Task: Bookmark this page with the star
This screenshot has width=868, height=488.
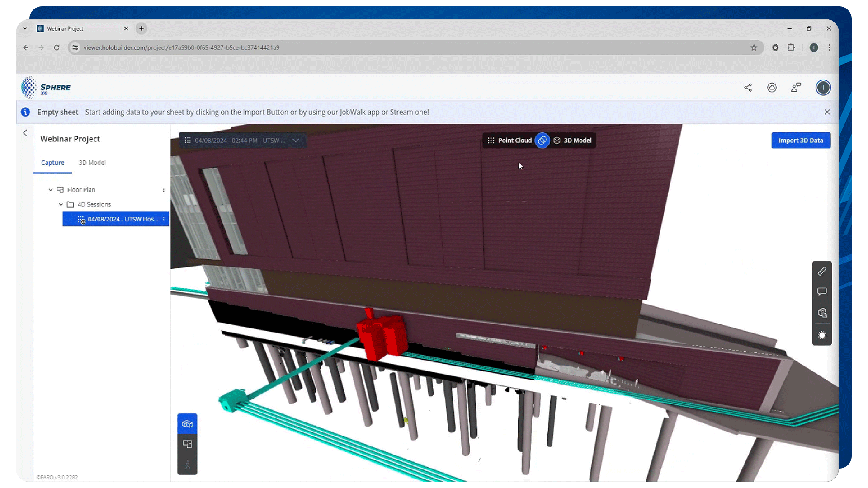Action: [754, 47]
